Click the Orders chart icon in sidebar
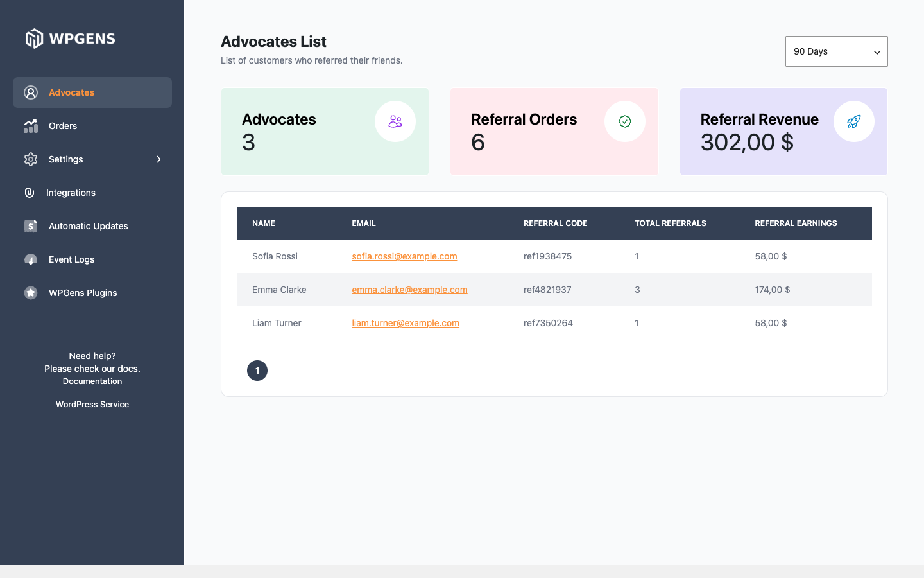 pos(31,126)
